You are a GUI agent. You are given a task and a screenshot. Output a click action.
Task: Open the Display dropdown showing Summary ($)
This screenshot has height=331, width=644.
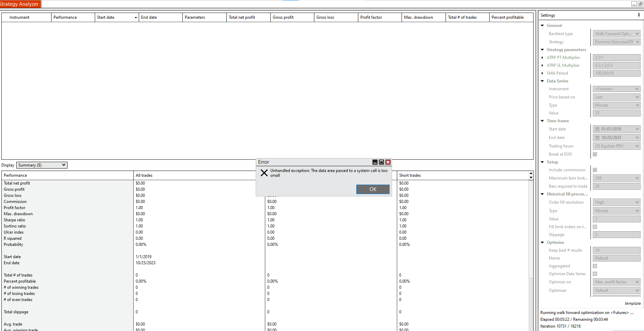click(x=42, y=165)
